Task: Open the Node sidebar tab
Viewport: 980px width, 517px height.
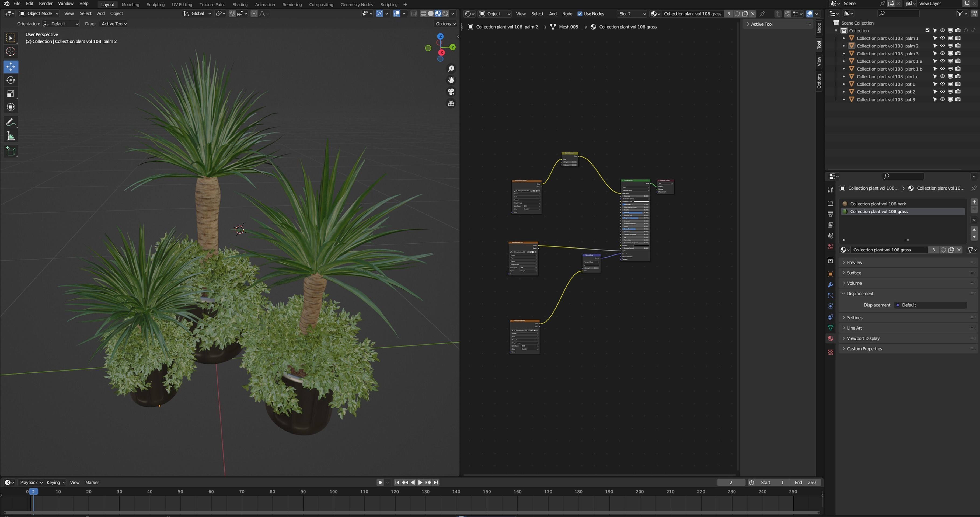Action: click(819, 28)
